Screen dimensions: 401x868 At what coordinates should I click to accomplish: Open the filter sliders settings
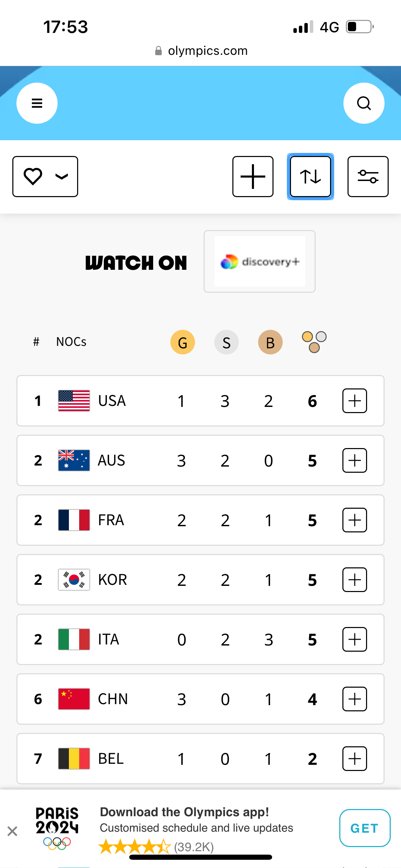click(x=368, y=177)
